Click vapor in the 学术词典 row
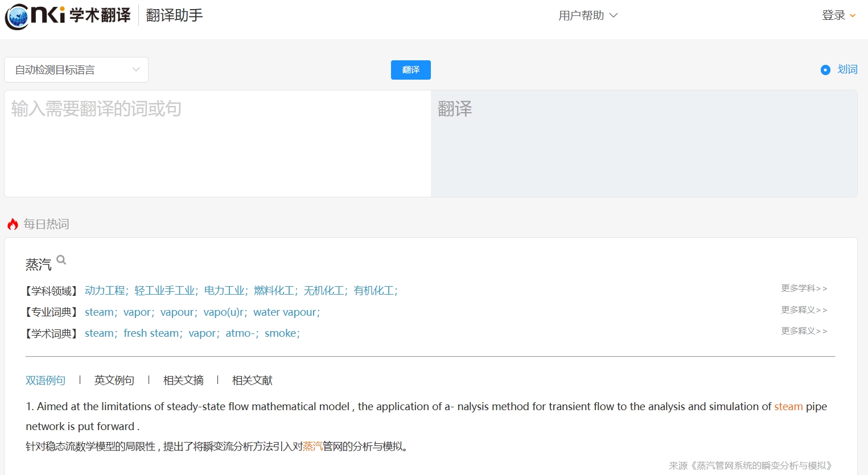This screenshot has height=475, width=868. click(x=202, y=333)
